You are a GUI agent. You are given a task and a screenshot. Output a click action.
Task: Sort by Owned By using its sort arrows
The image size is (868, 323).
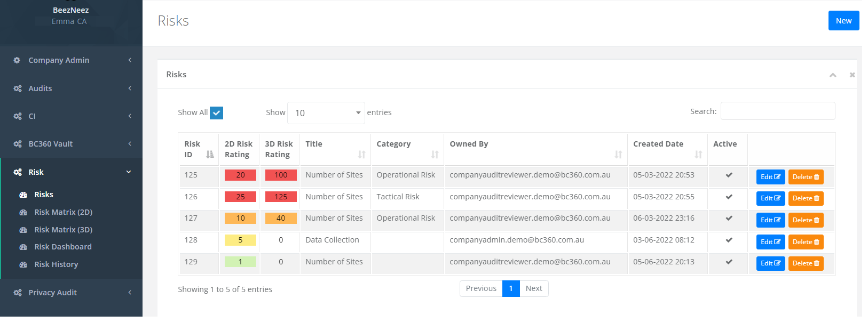618,155
